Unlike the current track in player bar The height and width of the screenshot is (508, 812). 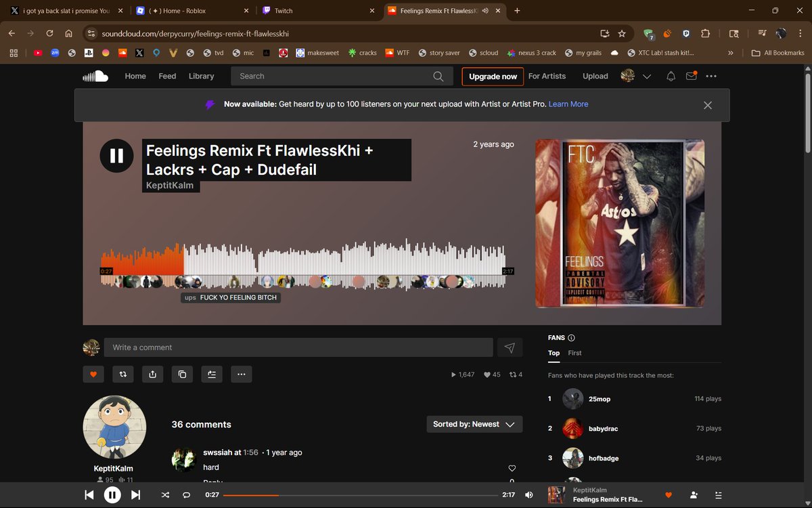(x=669, y=495)
